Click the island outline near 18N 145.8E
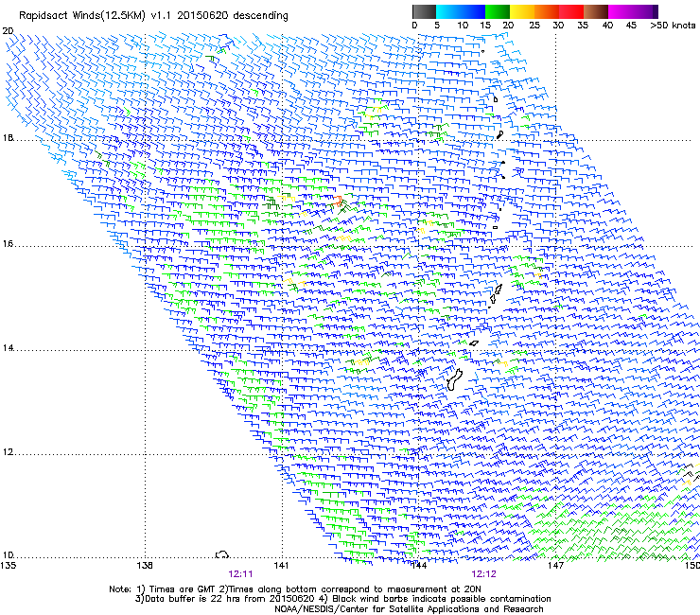 (x=500, y=134)
